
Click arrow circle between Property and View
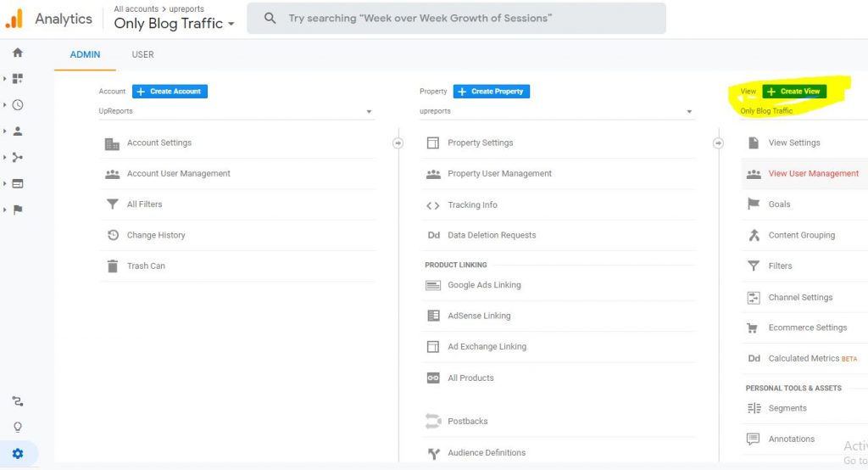(x=718, y=143)
